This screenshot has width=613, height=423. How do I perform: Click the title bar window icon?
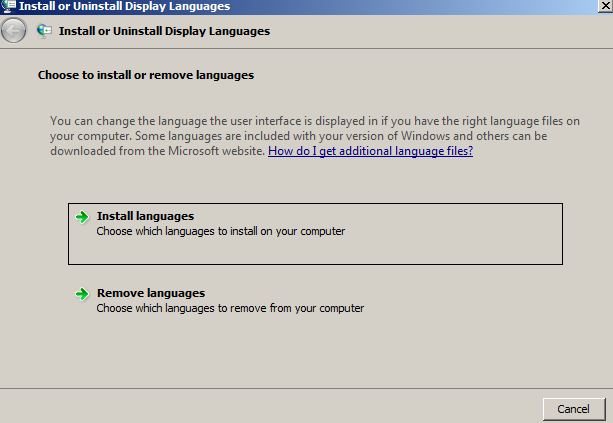[x=8, y=6]
